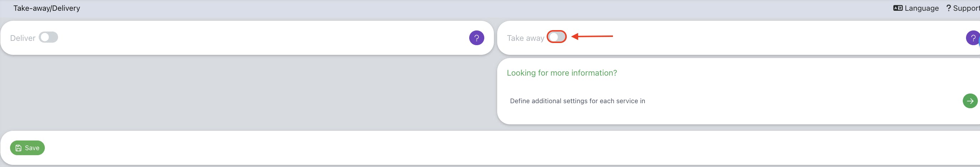The width and height of the screenshot is (980, 167).
Task: Click the floppy disk icon inside Save
Action: pos(18,148)
